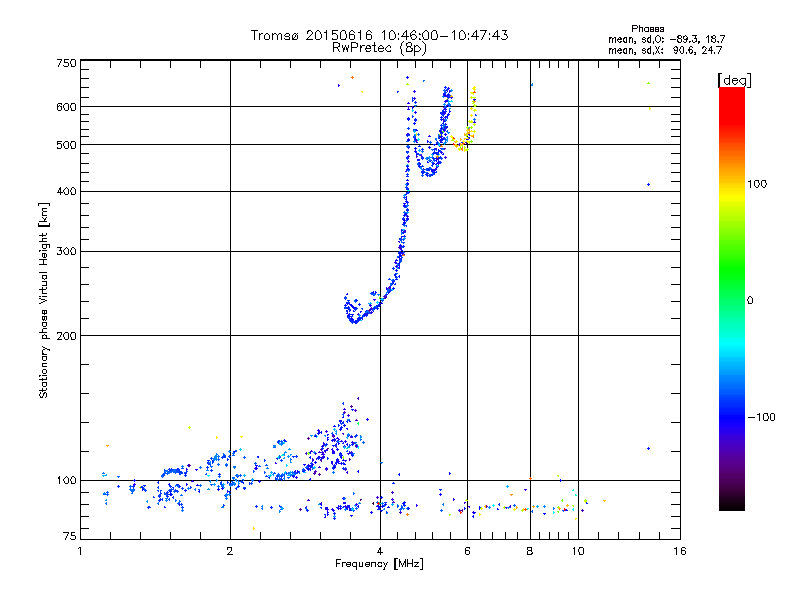Click the y-axis tick '500'
The image size is (800, 600).
coord(67,145)
